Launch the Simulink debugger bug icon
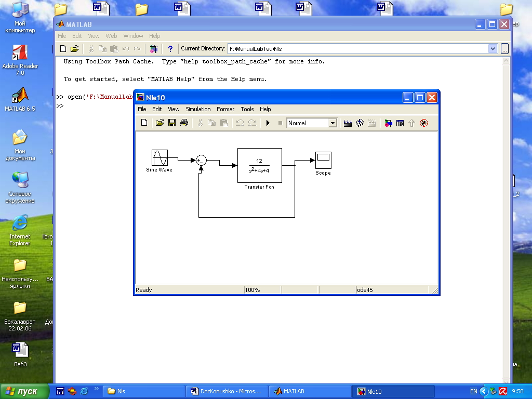The image size is (532, 399). click(x=424, y=123)
